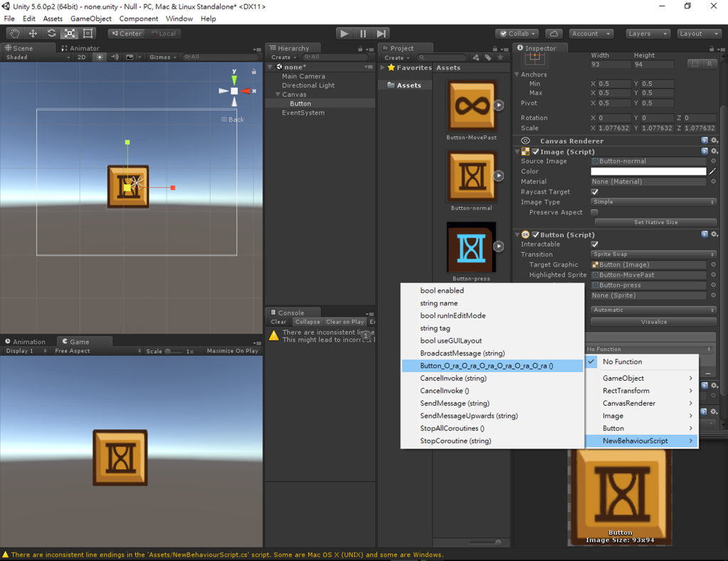Open the Color swatch on the Image component

point(648,171)
